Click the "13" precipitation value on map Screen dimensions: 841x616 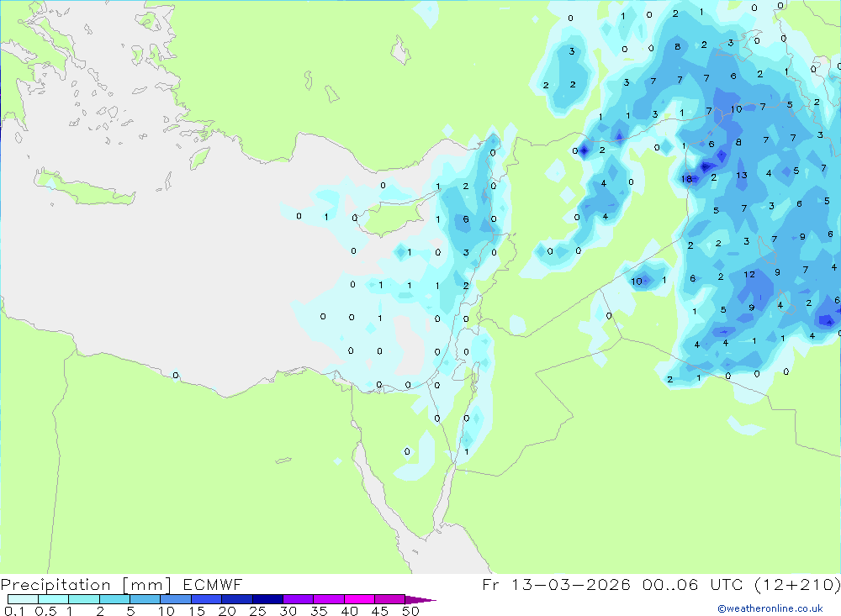pos(742,176)
